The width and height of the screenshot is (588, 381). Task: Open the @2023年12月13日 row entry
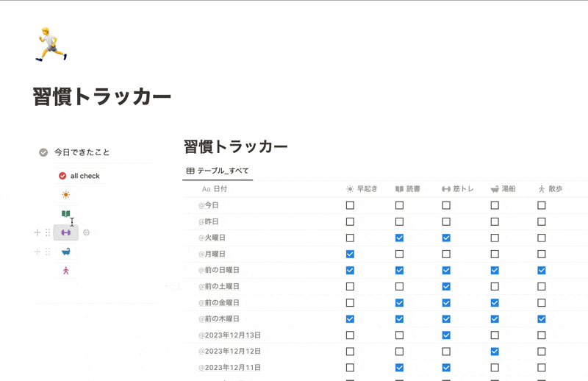click(229, 335)
